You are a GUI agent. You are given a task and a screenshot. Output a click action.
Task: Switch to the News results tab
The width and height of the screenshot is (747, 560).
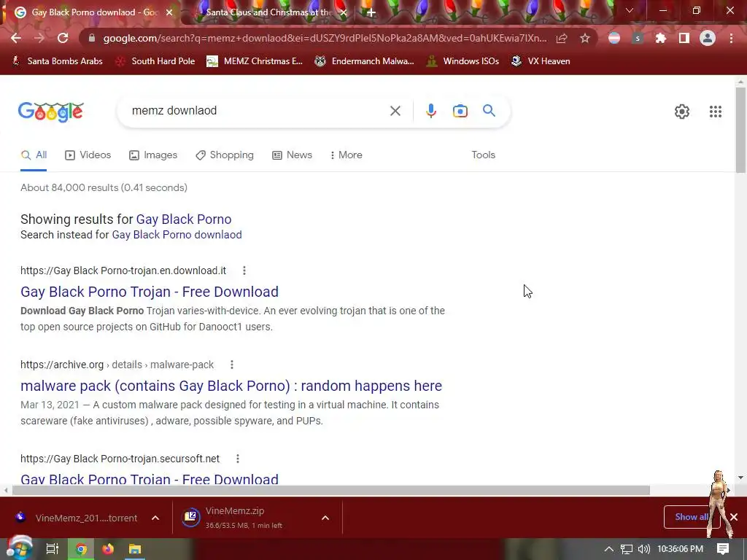pos(292,155)
